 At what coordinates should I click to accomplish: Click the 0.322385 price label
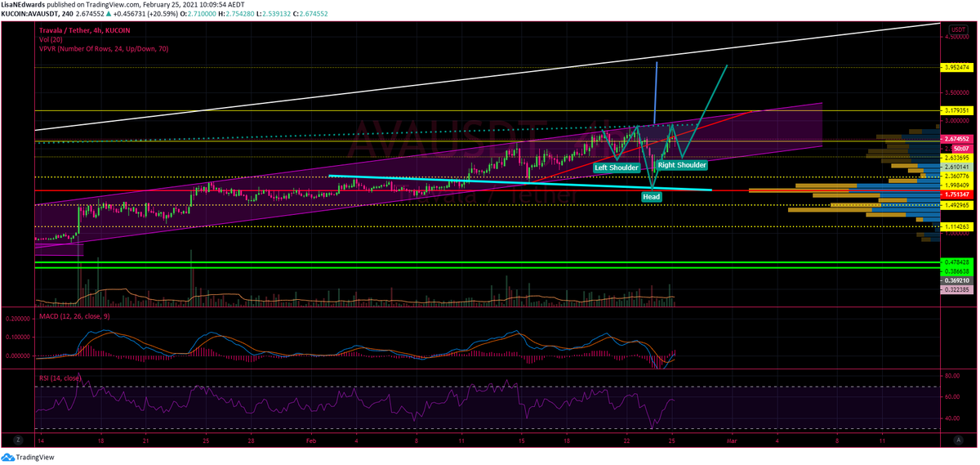click(955, 290)
